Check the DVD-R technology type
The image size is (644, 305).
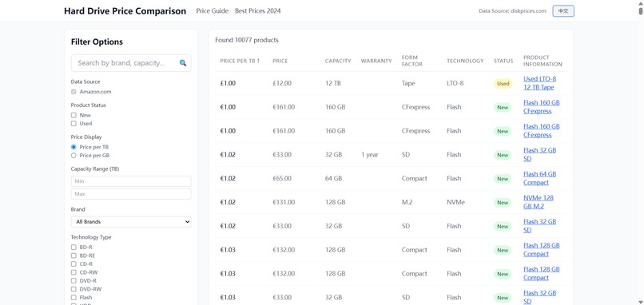[74, 281]
